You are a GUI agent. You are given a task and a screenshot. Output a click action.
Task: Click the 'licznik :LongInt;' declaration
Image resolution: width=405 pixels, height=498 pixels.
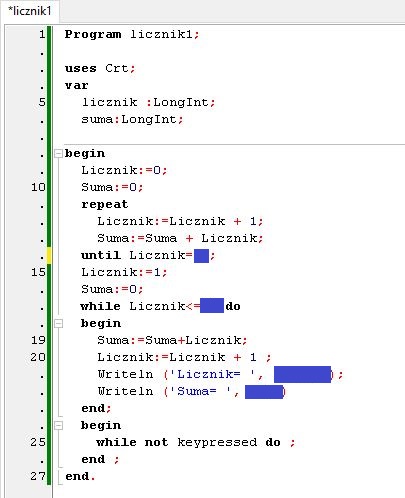149,102
